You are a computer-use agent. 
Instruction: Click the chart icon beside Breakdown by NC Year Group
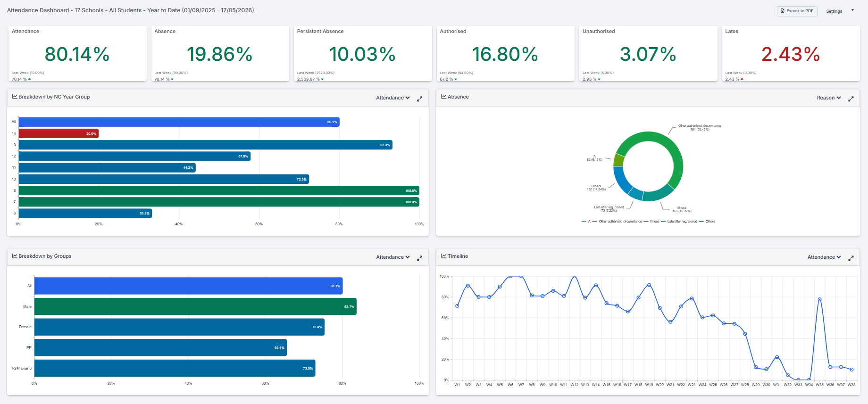point(15,97)
